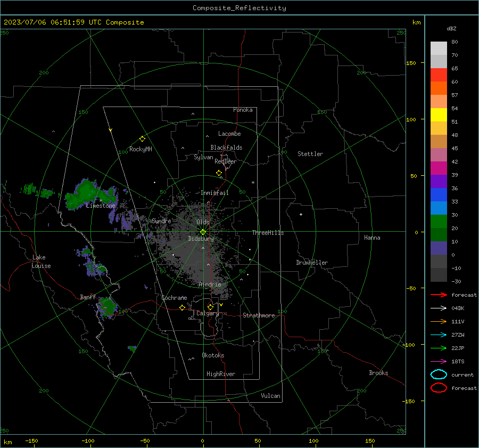The height and width of the screenshot is (448, 479).
Task: Click the Brooks town label
Action: (378, 373)
